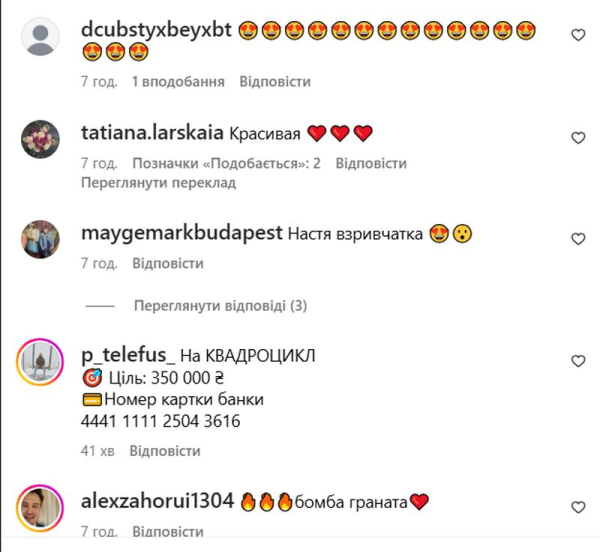
Task: Like p_telefus_ comment using heart icon
Action: tap(578, 361)
